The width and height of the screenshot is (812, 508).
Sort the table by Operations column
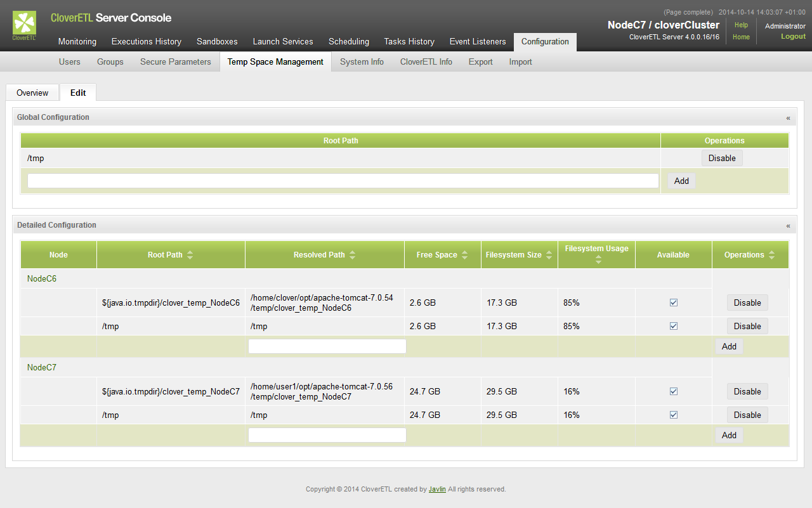coord(771,255)
